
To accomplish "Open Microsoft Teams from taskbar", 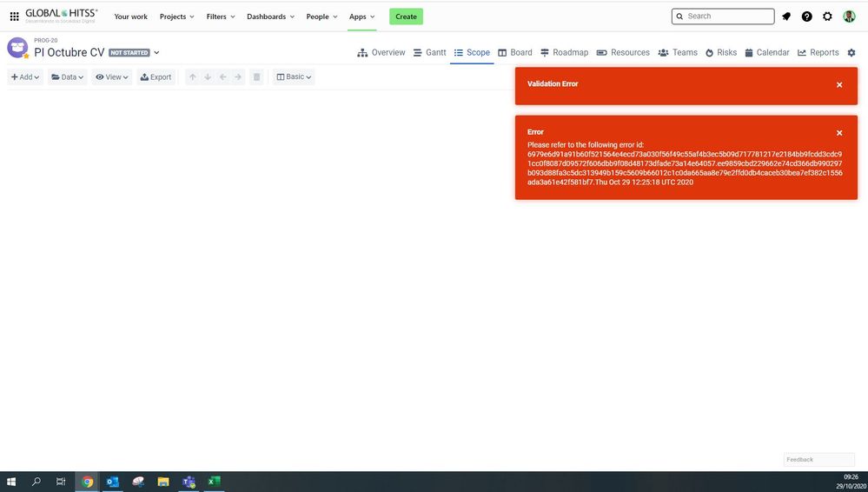I will pyautogui.click(x=189, y=482).
